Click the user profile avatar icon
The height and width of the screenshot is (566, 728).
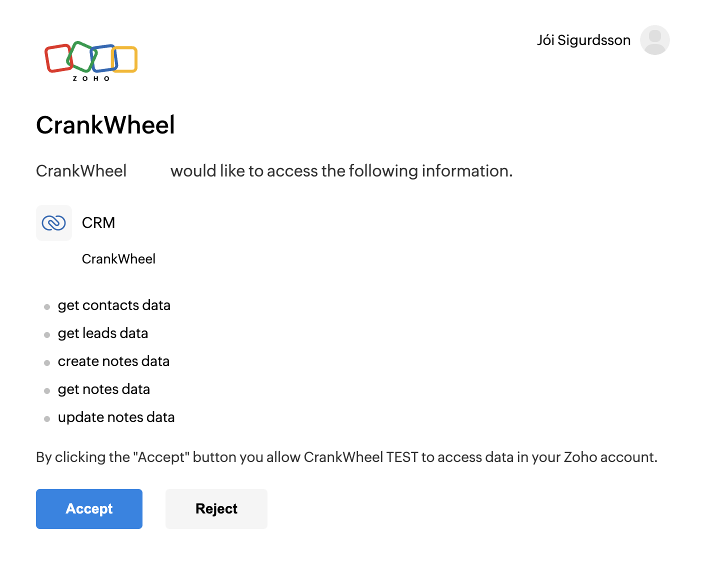point(654,40)
